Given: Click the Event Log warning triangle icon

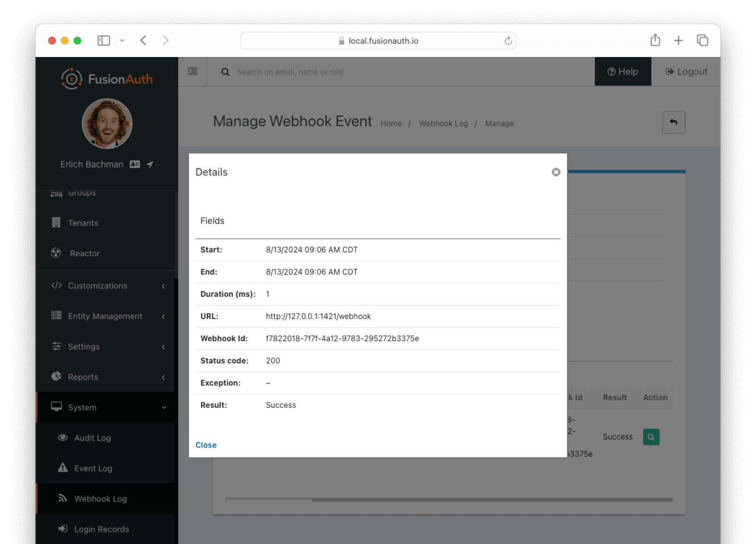Looking at the screenshot, I should [63, 467].
